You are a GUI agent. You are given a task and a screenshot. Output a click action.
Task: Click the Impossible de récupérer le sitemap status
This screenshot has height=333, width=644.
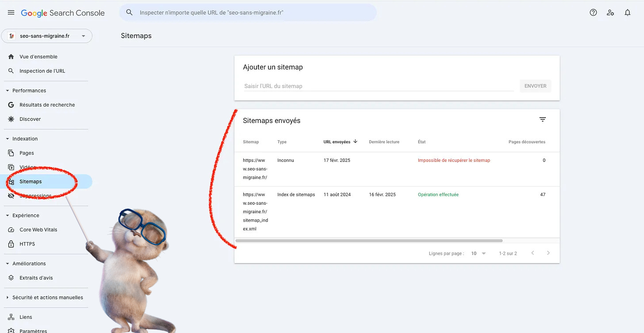tap(454, 160)
